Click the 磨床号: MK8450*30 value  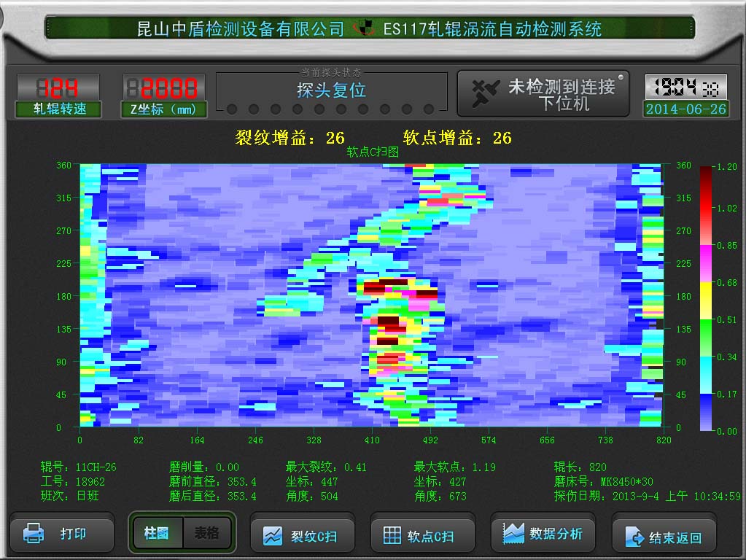(x=604, y=481)
